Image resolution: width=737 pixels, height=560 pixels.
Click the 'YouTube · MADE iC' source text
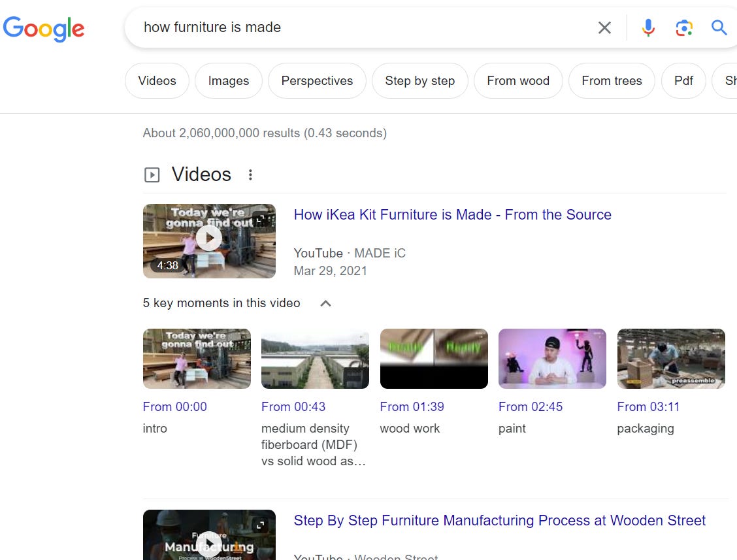pyautogui.click(x=350, y=253)
